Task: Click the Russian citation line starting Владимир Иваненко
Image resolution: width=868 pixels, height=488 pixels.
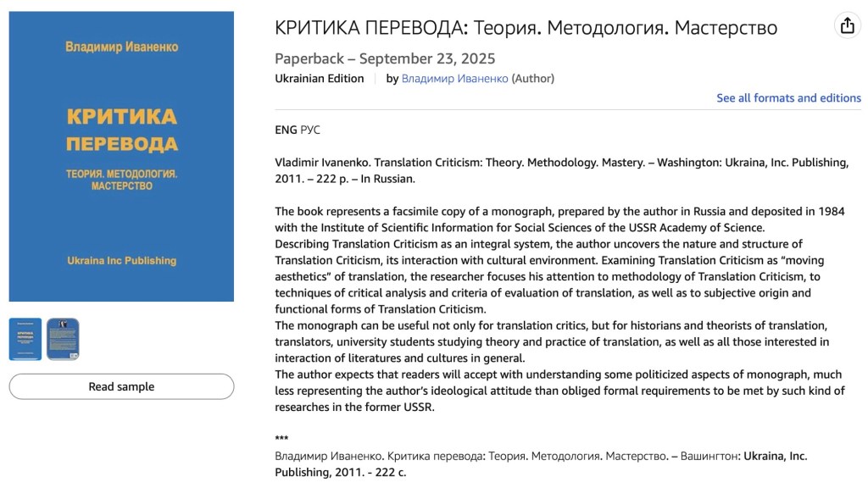Action: (541, 456)
